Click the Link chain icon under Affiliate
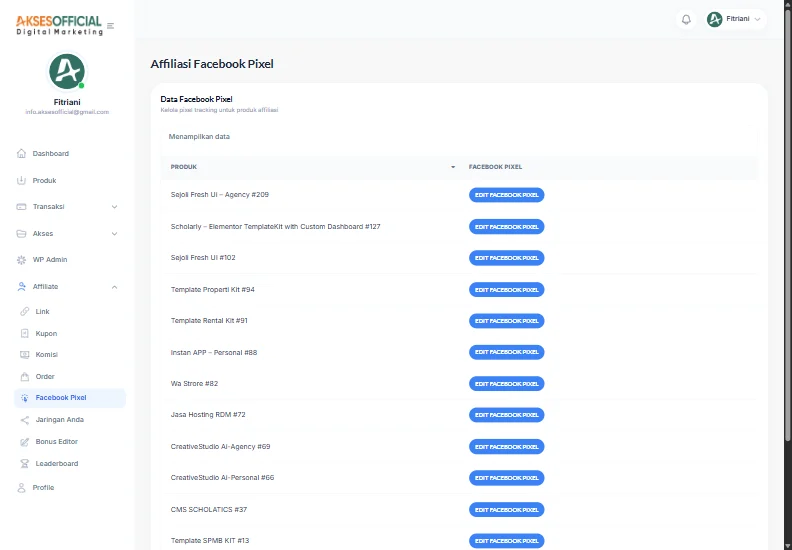 (x=24, y=311)
